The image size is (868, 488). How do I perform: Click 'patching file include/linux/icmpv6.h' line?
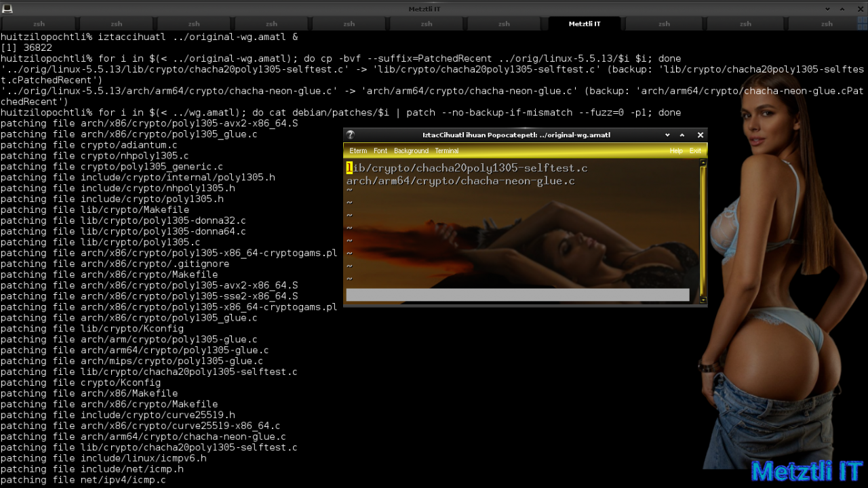point(104,459)
